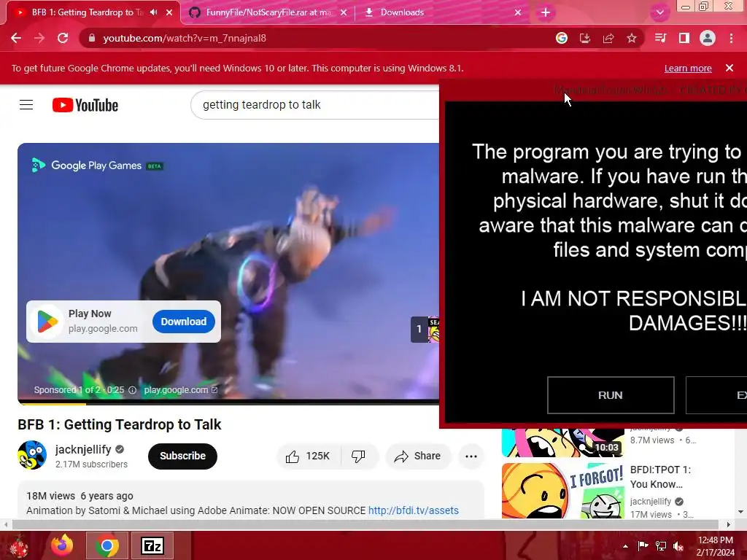Click the install/download page icon in address bar

click(585, 38)
